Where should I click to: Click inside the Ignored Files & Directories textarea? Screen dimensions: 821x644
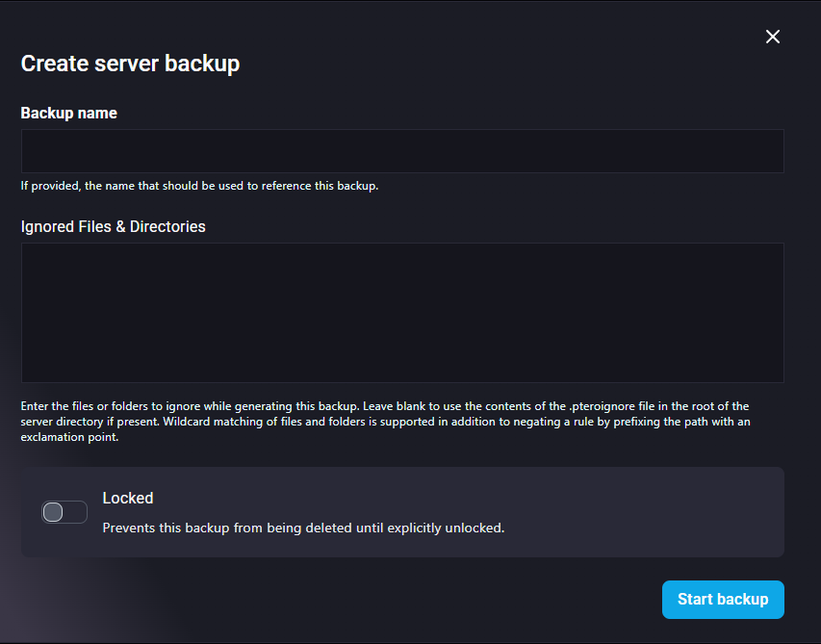pyautogui.click(x=402, y=312)
